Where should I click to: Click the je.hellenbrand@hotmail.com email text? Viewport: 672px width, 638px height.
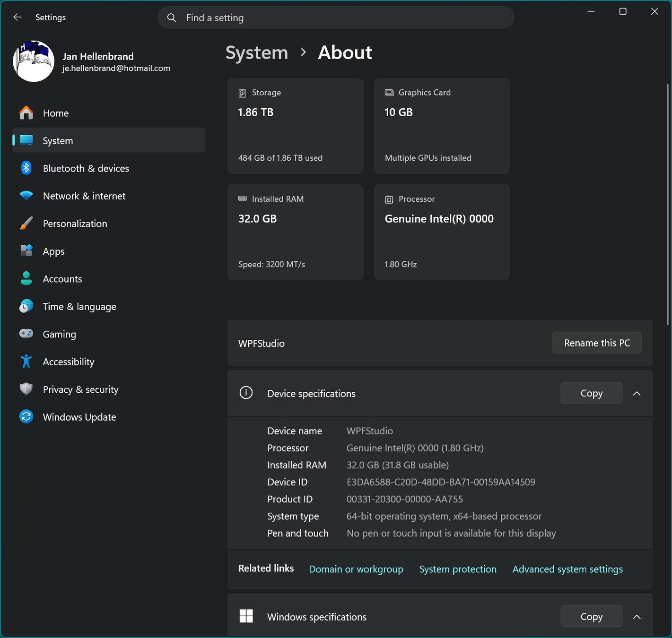click(x=116, y=68)
